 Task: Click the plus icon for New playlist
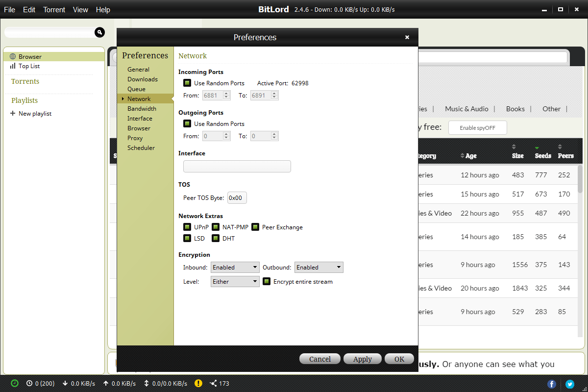[13, 113]
